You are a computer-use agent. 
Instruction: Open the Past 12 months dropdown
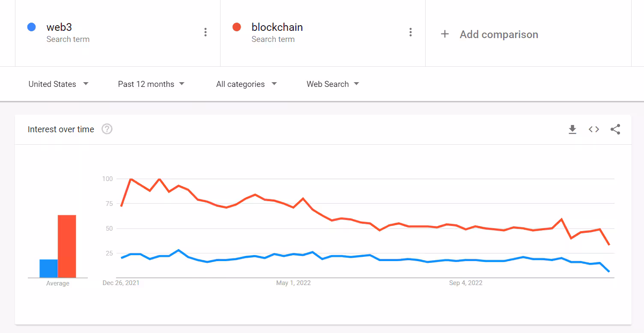tap(151, 84)
